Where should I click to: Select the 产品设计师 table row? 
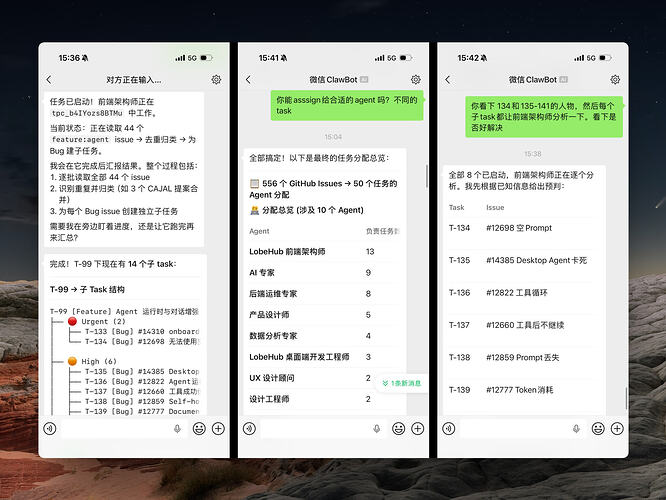pos(324,315)
